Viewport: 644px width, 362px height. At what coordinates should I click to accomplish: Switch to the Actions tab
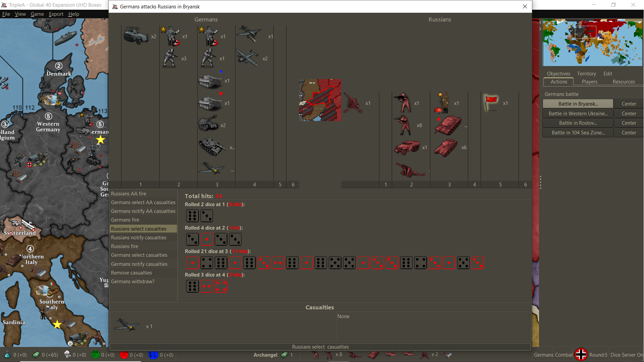(558, 82)
